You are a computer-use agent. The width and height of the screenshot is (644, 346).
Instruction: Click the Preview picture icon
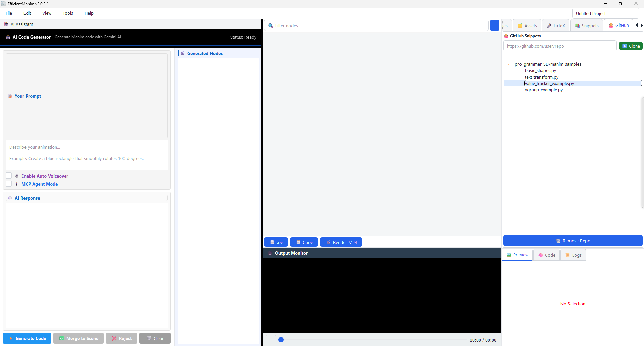tap(509, 255)
